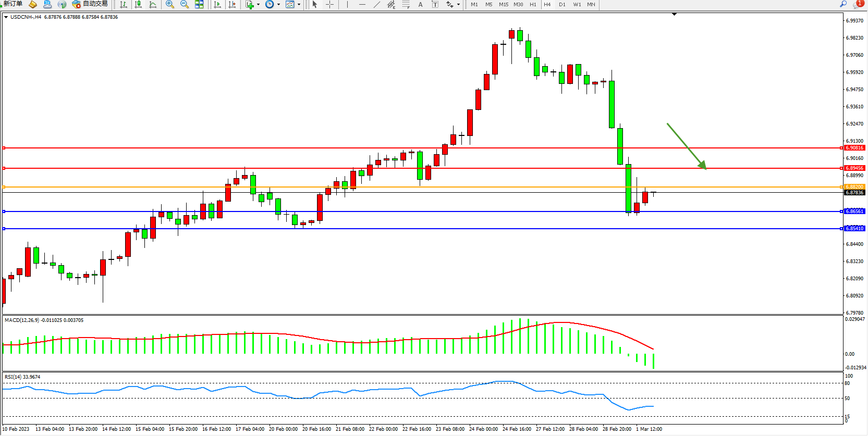
Task: Toggle the chart auto-scroll button
Action: pos(217,5)
